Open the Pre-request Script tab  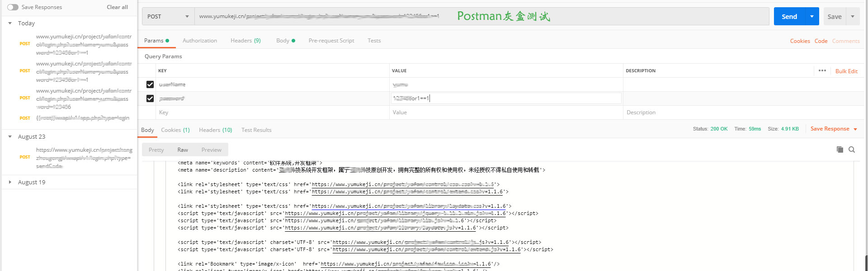click(x=331, y=41)
